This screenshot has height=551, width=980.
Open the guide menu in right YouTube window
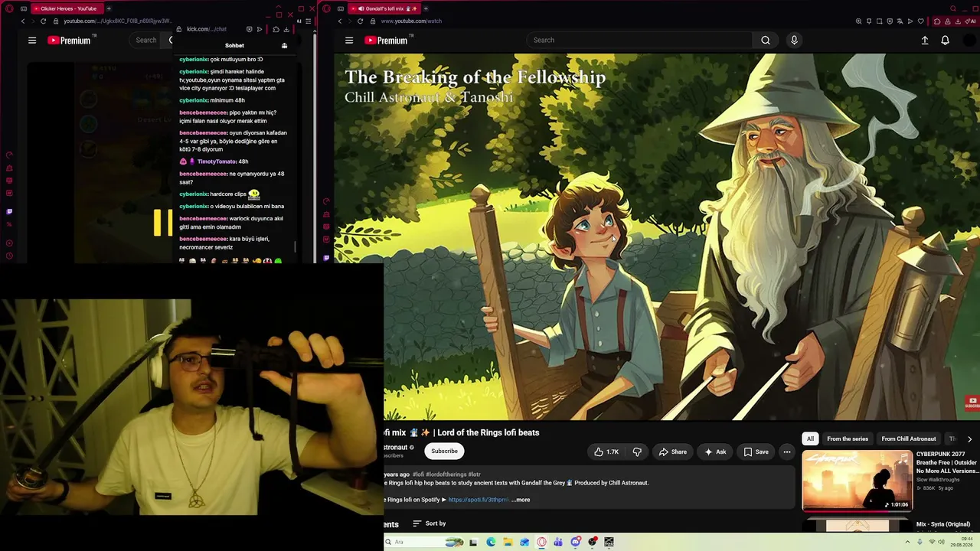[x=349, y=40]
